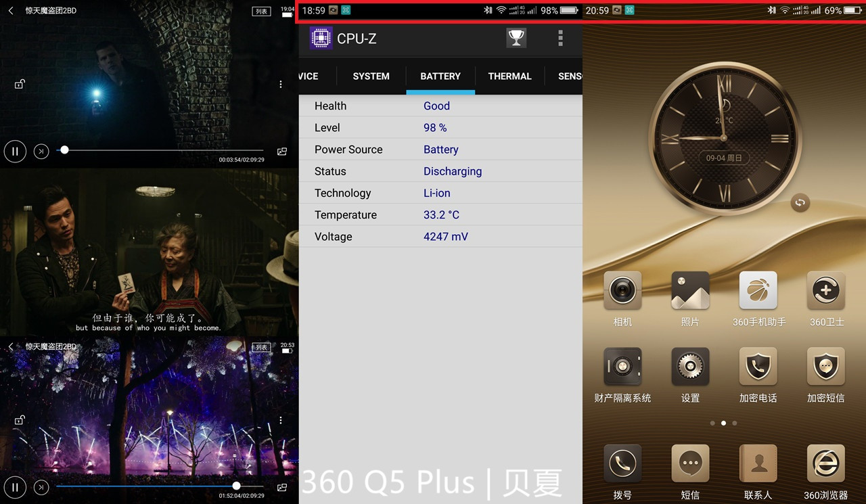Select the Power Source row
The image size is (866, 504).
[x=440, y=150]
